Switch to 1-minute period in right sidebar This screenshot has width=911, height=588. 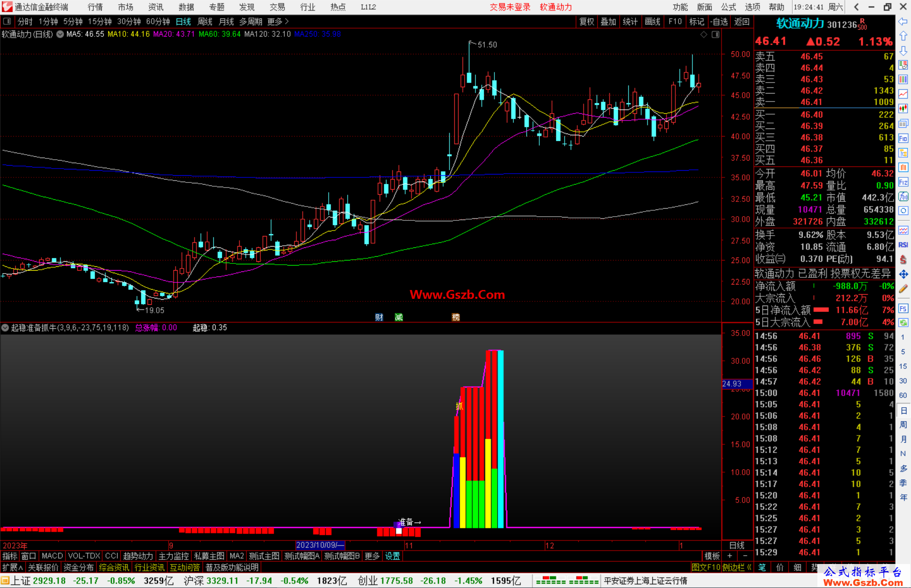pyautogui.click(x=903, y=337)
